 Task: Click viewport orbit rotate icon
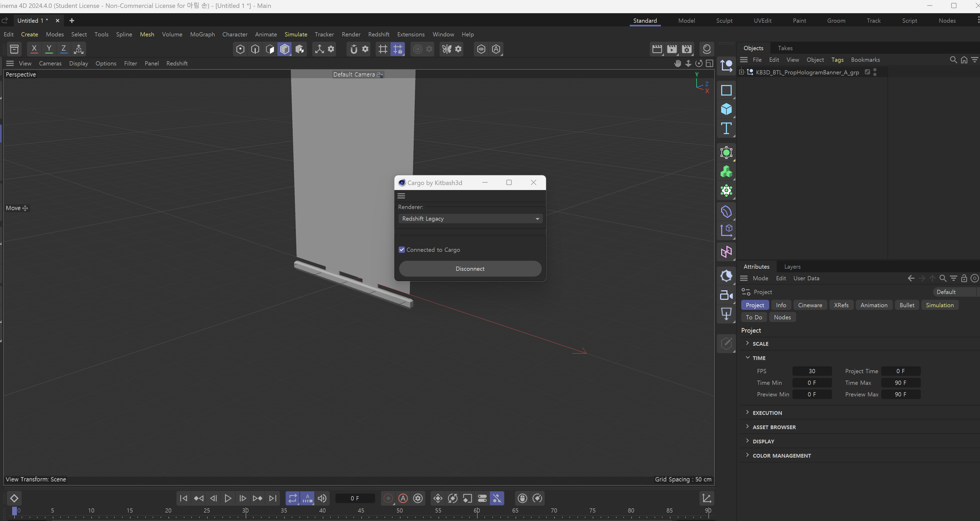tap(699, 63)
